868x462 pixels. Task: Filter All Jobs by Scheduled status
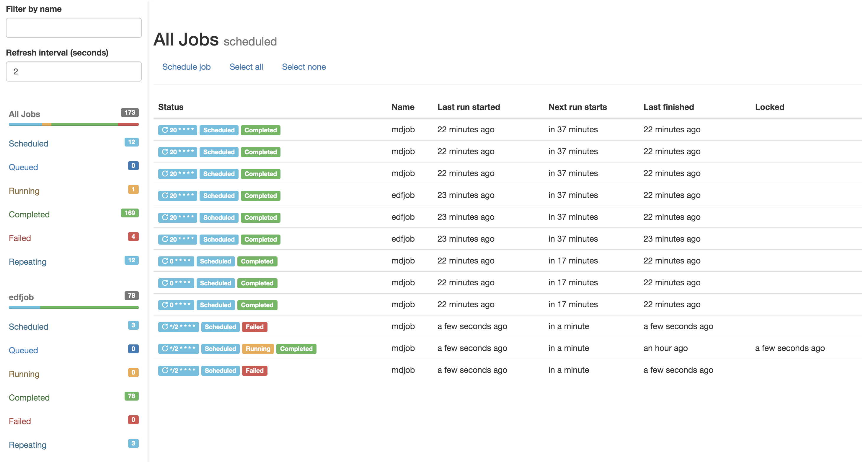pos(28,144)
